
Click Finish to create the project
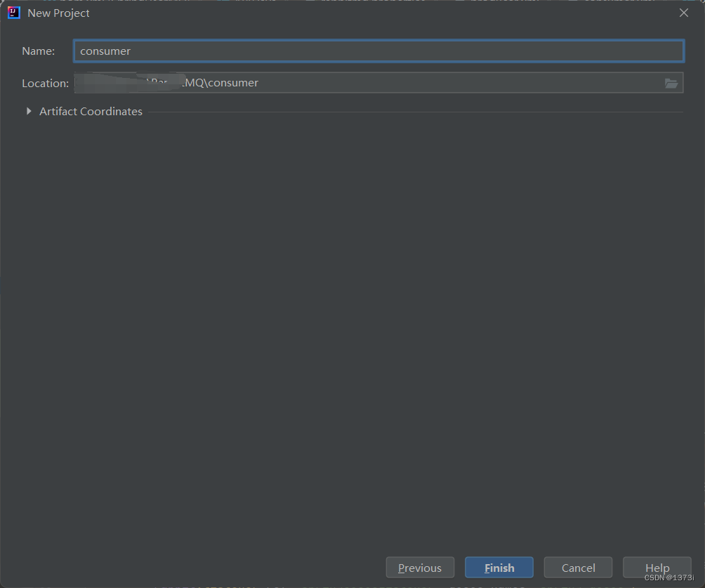499,568
